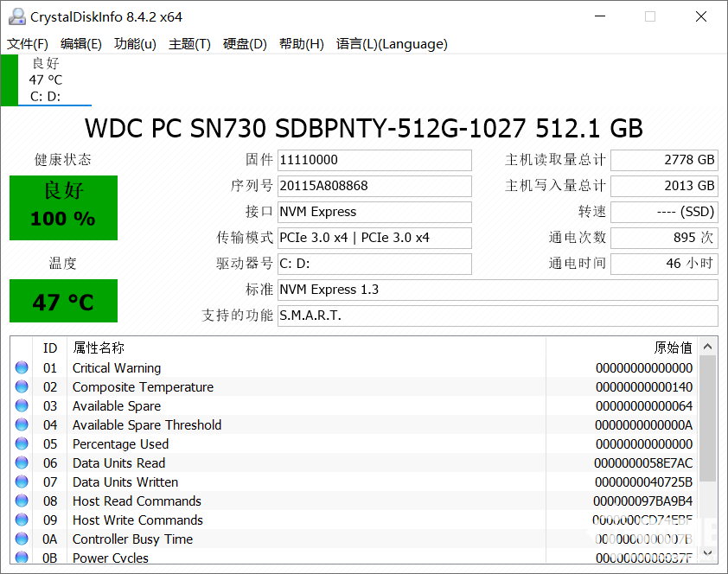Select the Percentage Used row text
The height and width of the screenshot is (574, 728).
[120, 444]
